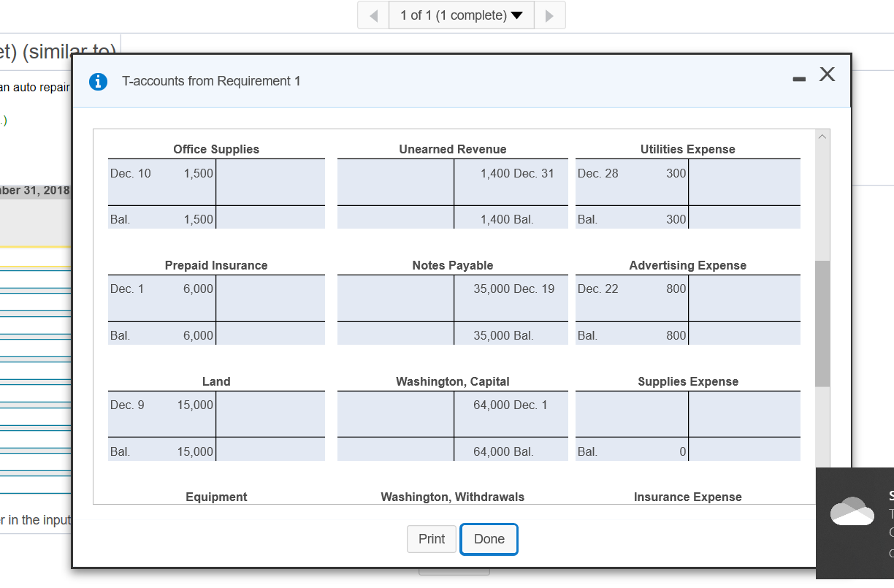Close the T-accounts popup
The width and height of the screenshot is (894, 588).
pyautogui.click(x=826, y=74)
